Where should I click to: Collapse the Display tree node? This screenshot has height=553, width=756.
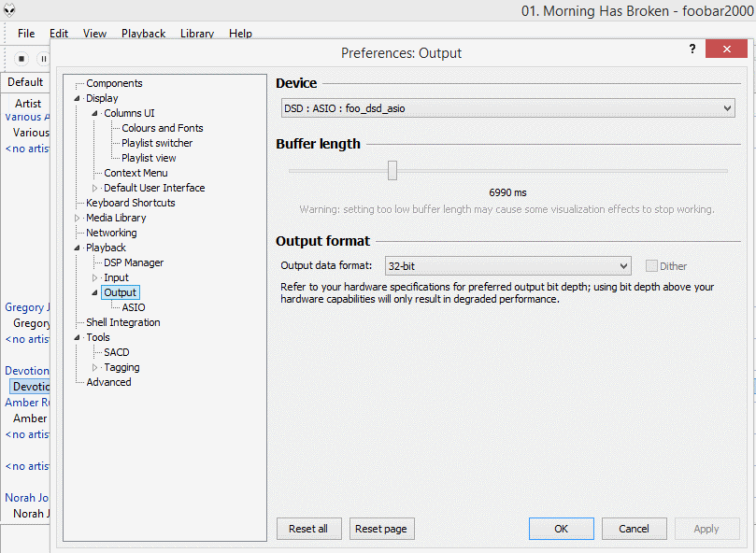tap(78, 98)
